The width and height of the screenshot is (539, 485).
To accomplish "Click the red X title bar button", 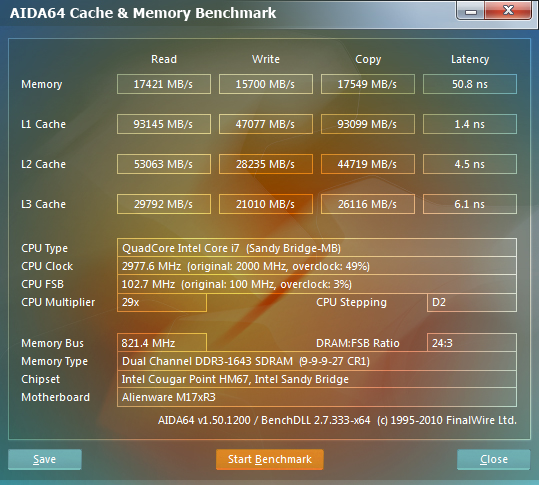I will click(508, 11).
